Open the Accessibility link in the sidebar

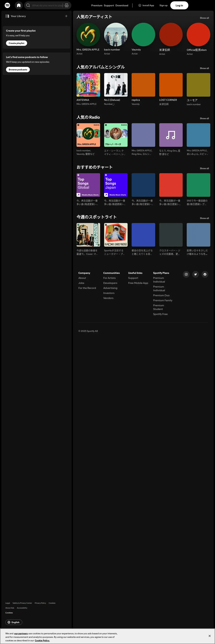click(x=22, y=608)
